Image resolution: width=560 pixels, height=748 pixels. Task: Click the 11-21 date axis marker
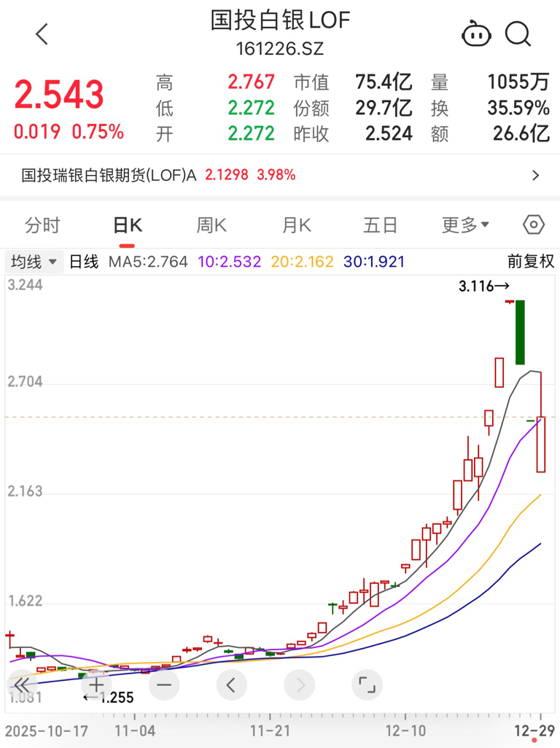pos(270,731)
